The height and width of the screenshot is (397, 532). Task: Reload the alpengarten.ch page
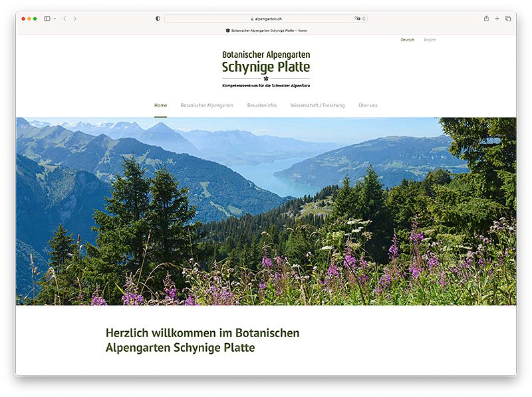tap(364, 19)
